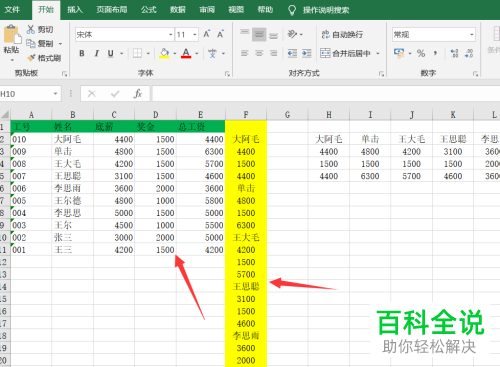Toggle 自动换行 wrap text
This screenshot has width=500, height=367.
click(342, 34)
